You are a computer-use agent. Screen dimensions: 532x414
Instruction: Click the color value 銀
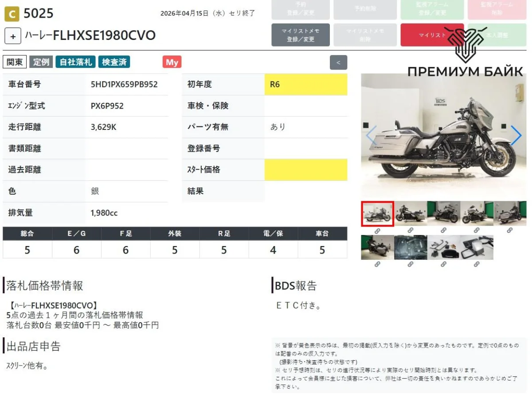pos(95,191)
